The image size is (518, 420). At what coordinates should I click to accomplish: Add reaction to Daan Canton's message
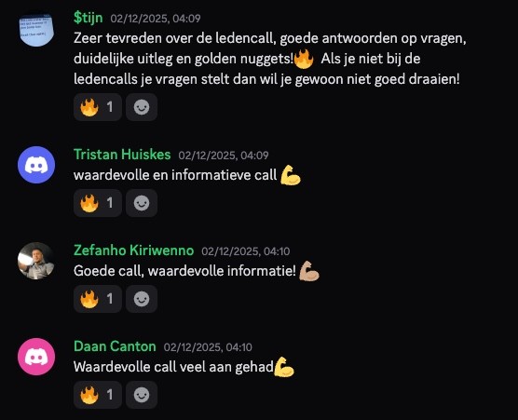pyautogui.click(x=142, y=395)
